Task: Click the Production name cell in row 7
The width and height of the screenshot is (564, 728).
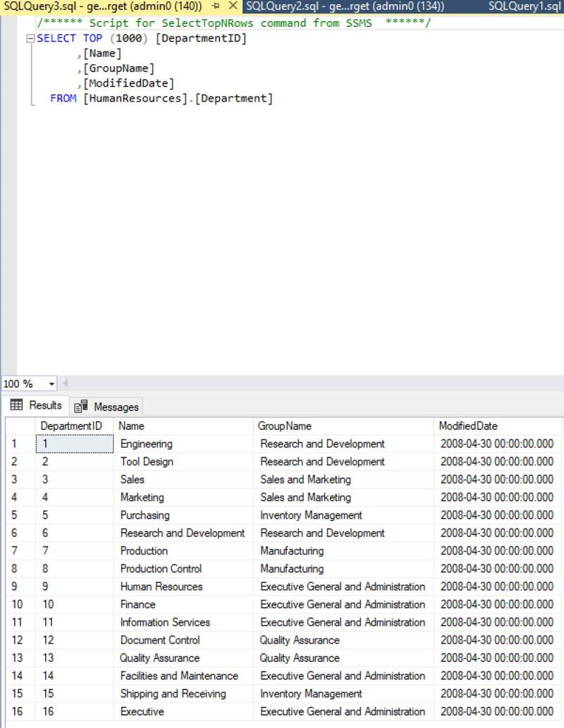Action: [x=184, y=551]
